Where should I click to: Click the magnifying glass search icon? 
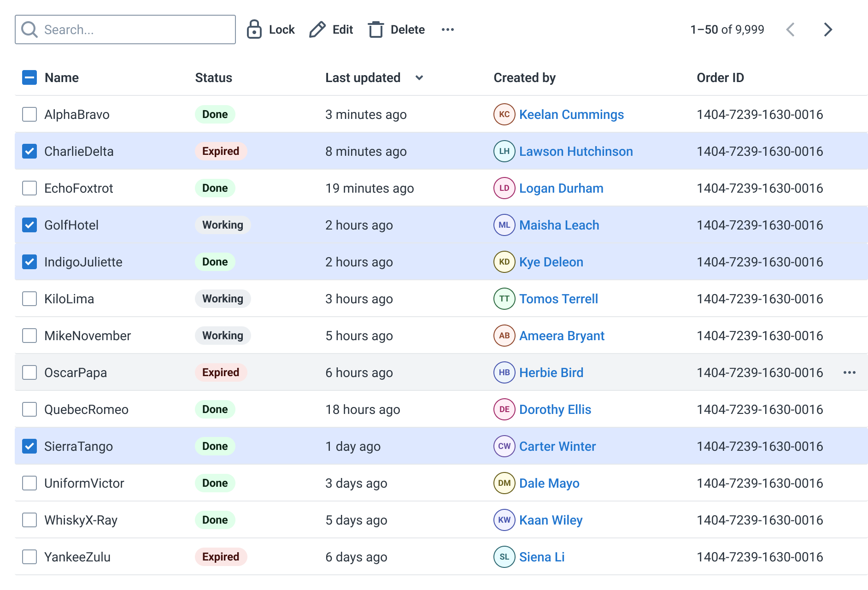pos(29,29)
